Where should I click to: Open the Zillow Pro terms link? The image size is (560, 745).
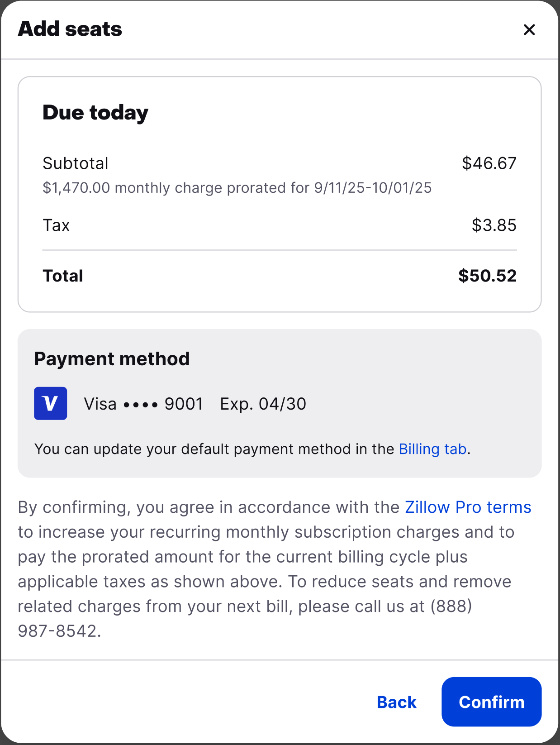pos(468,507)
